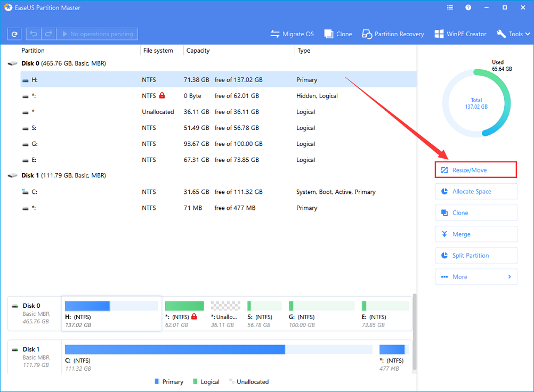534x392 pixels.
Task: Click the Merge button
Action: click(x=476, y=234)
